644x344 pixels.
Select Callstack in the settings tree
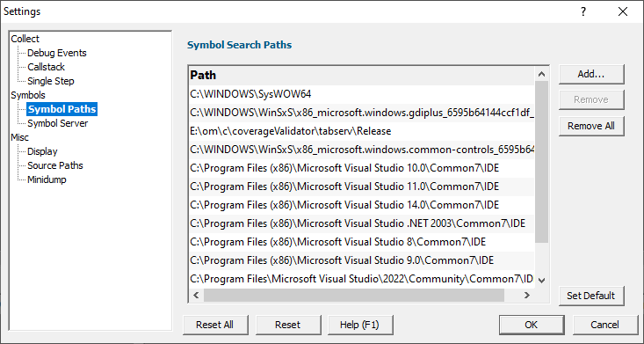[46, 67]
